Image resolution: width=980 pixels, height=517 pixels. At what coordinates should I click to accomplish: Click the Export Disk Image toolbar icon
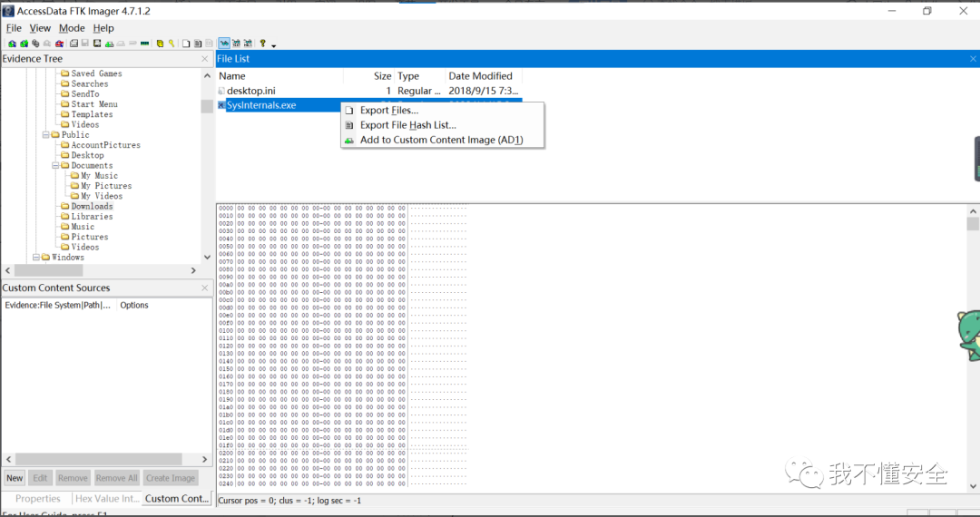point(85,44)
